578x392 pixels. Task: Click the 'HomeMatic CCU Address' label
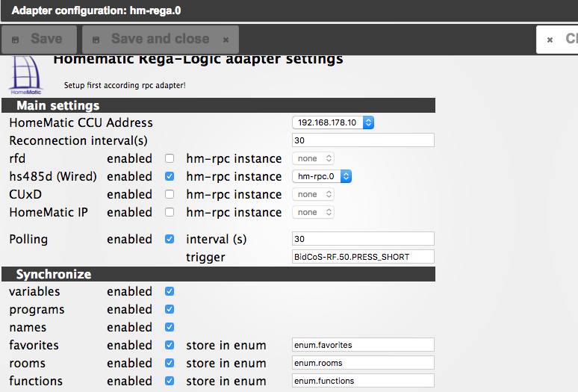coord(81,122)
